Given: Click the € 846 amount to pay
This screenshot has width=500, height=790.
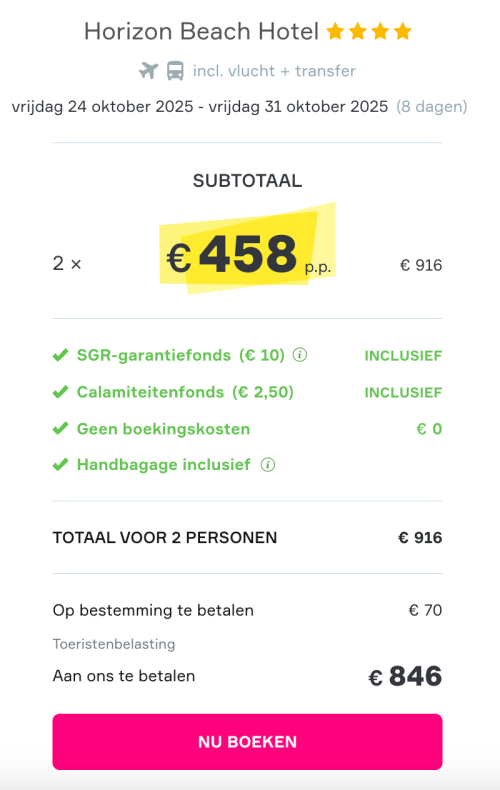Looking at the screenshot, I should 405,676.
